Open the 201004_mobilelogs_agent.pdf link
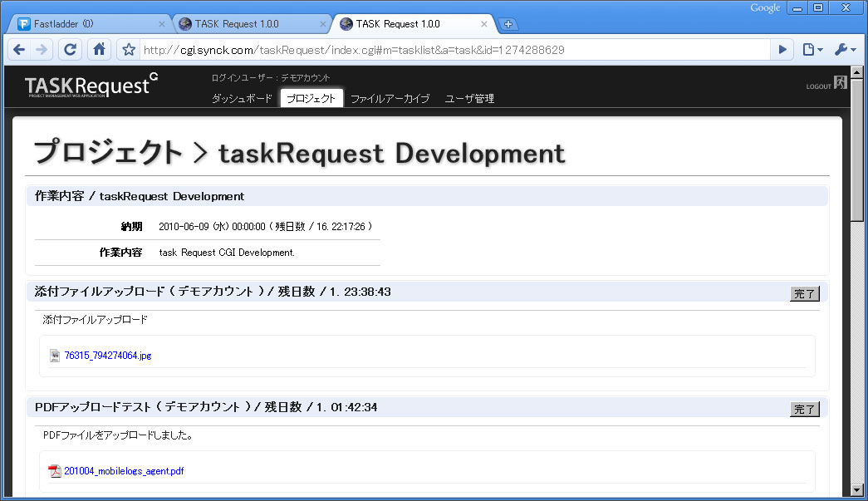Image resolution: width=868 pixels, height=501 pixels. pyautogui.click(x=124, y=471)
